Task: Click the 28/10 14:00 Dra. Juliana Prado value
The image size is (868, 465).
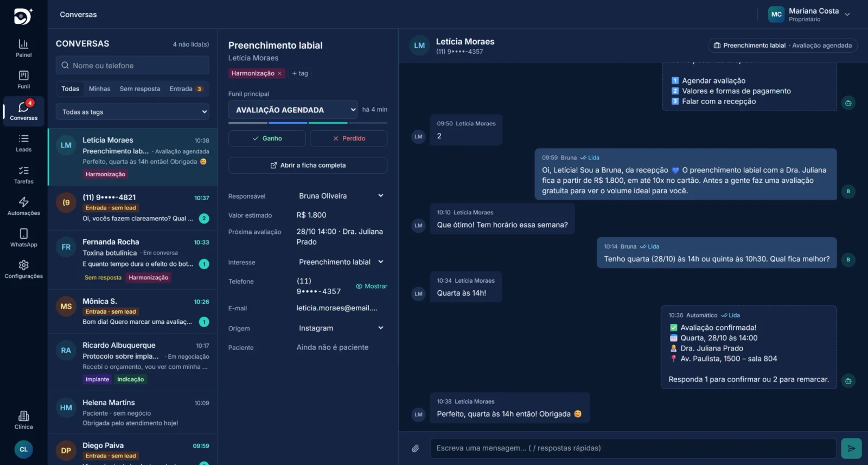Action: tap(340, 237)
